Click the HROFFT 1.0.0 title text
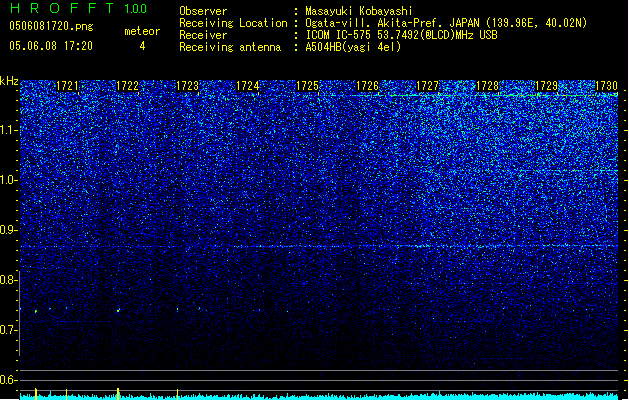This screenshot has width=629, height=400. 79,8
